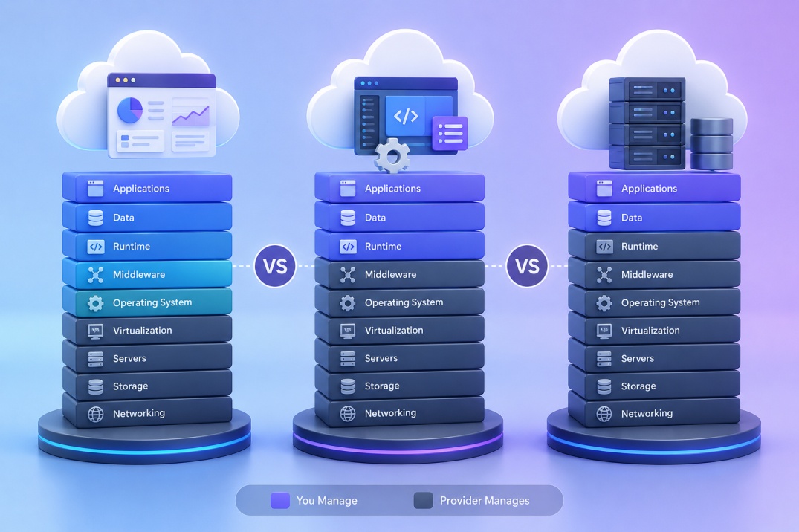This screenshot has height=532, width=799.
Task: Click the Operating System gear icon, right stack
Action: [604, 302]
